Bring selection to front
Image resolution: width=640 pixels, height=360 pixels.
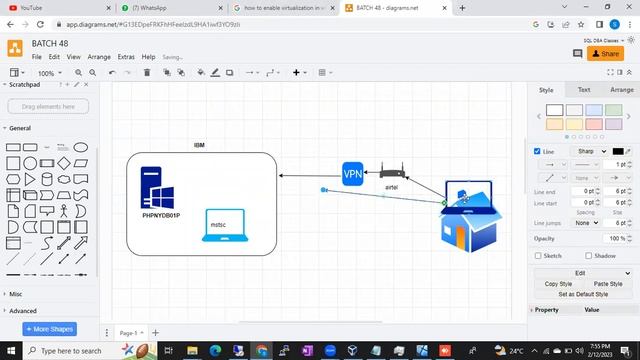[x=167, y=73]
